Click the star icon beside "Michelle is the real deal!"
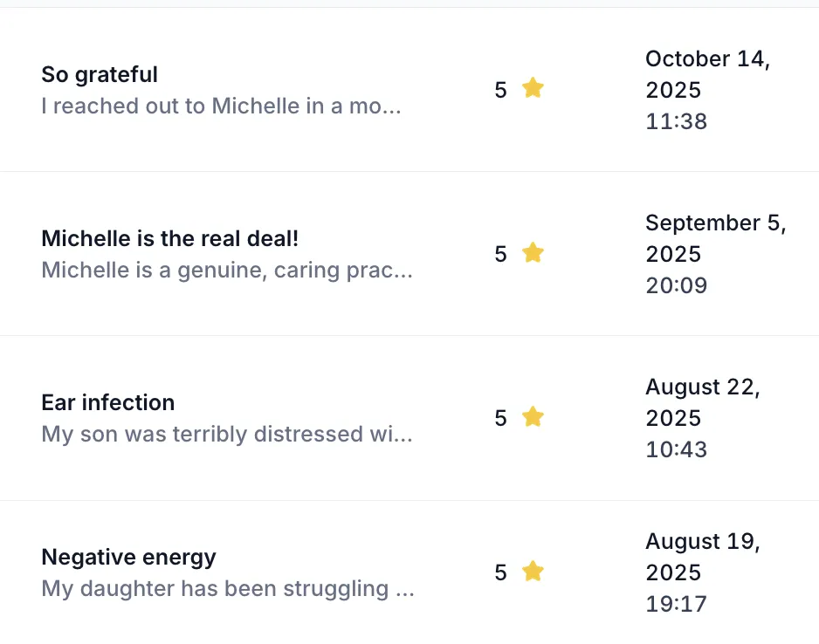Screen dimensions: 819x644 (533, 253)
